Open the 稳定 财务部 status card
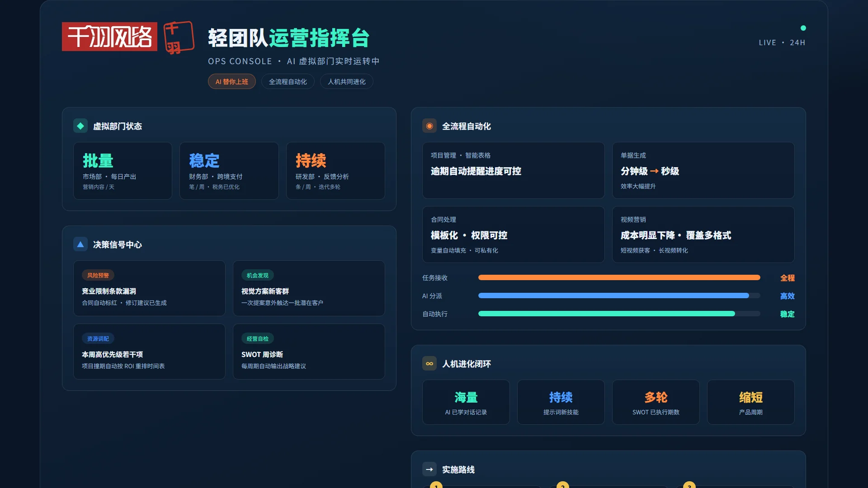 pyautogui.click(x=229, y=171)
